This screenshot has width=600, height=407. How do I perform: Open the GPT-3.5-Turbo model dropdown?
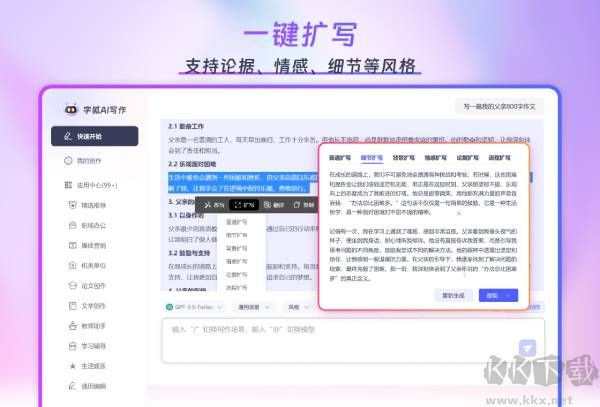click(195, 307)
